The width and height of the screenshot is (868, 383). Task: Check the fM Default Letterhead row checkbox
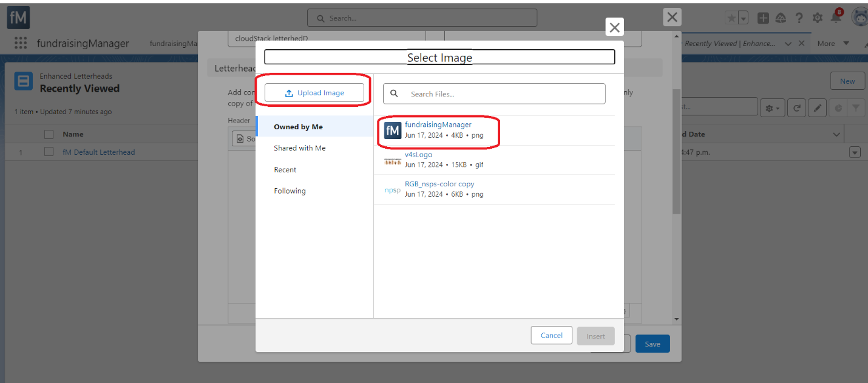pyautogui.click(x=49, y=152)
